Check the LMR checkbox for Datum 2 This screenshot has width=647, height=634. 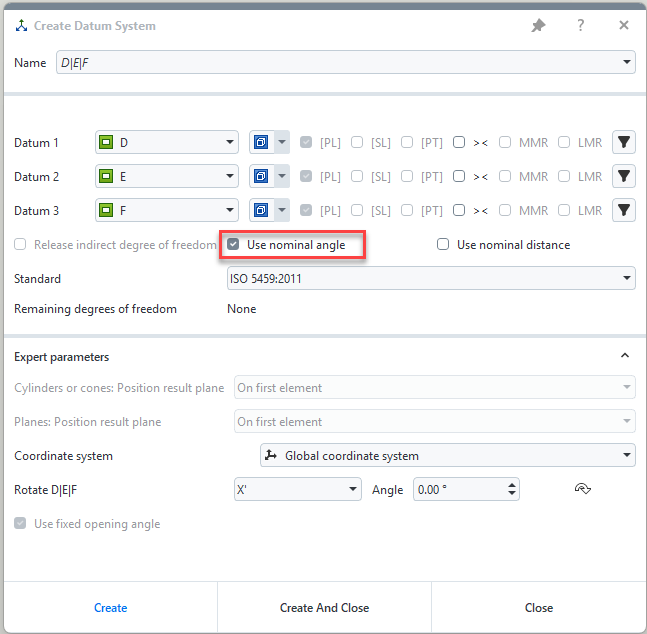(564, 177)
